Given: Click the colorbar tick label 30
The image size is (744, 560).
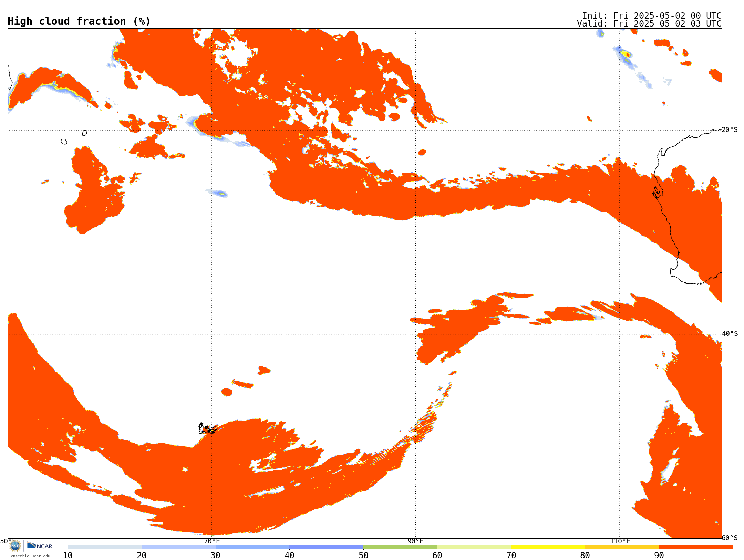Looking at the screenshot, I should pyautogui.click(x=216, y=556).
